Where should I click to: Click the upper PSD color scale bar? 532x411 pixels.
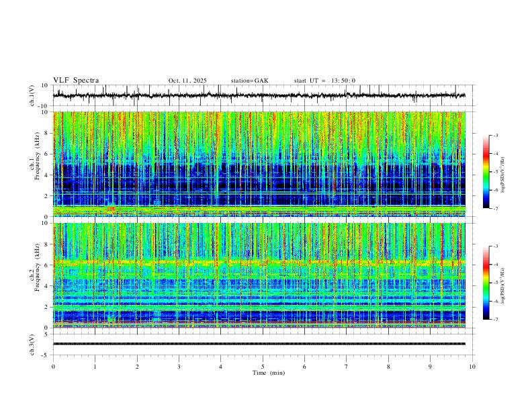click(486, 171)
